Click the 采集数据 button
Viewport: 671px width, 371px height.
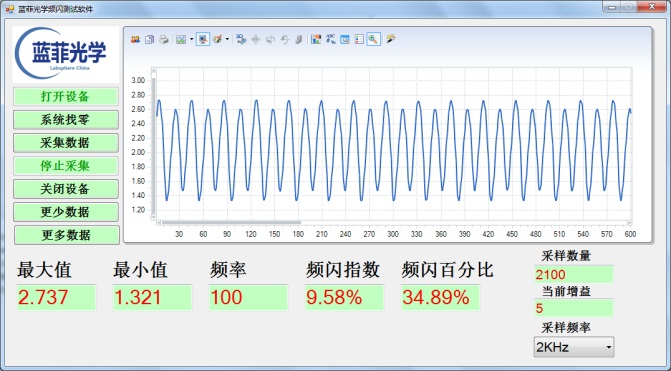pos(65,143)
